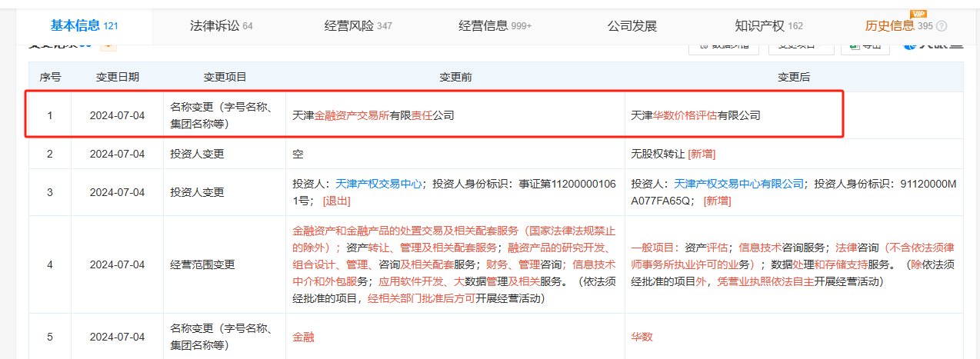The width and height of the screenshot is (980, 359).
Task: Click sequence number 4 in the table
Action: tap(50, 264)
